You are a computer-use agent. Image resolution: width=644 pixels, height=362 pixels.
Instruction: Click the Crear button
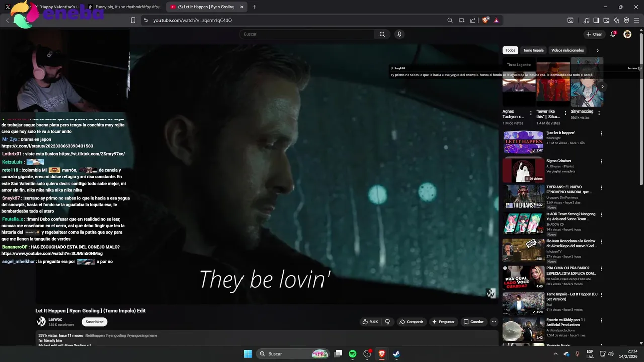(594, 34)
